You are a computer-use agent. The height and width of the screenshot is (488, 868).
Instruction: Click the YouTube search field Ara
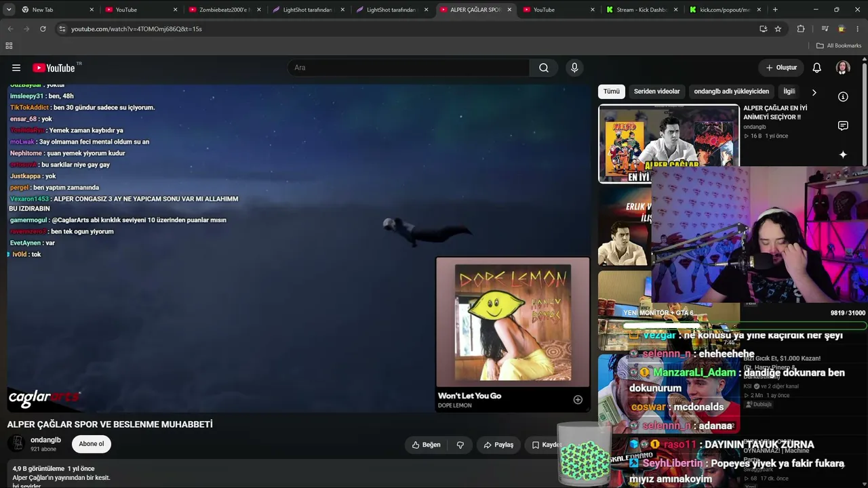pos(408,68)
